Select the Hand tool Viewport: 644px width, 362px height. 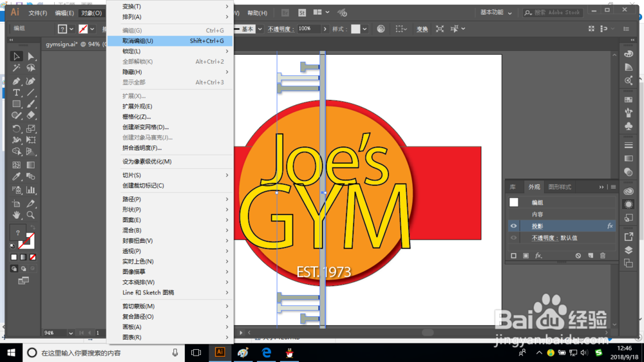pos(17,215)
